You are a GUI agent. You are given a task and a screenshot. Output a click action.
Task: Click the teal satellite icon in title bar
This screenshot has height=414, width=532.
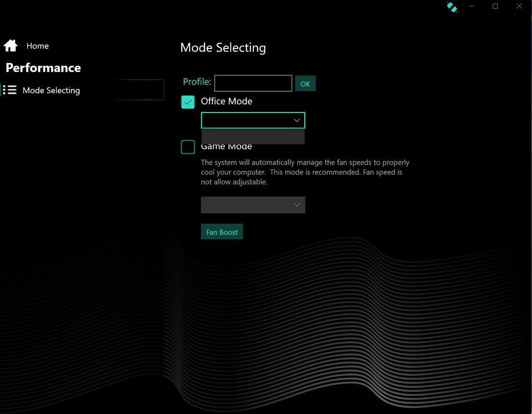452,7
